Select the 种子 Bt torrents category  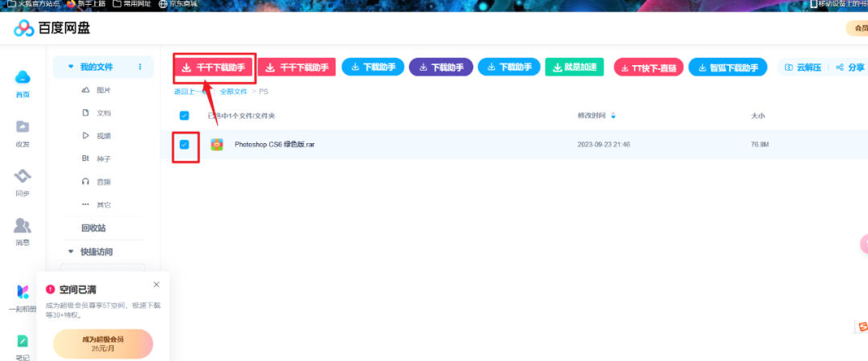[x=96, y=158]
